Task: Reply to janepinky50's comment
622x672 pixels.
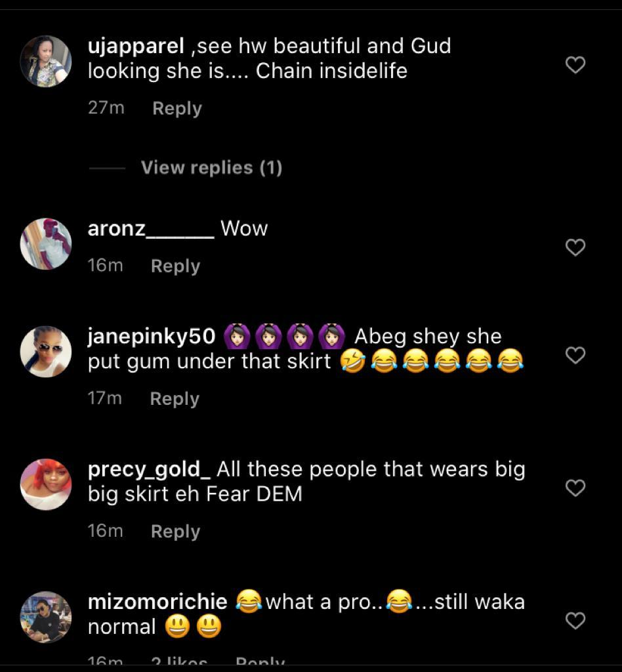Action: [x=175, y=398]
